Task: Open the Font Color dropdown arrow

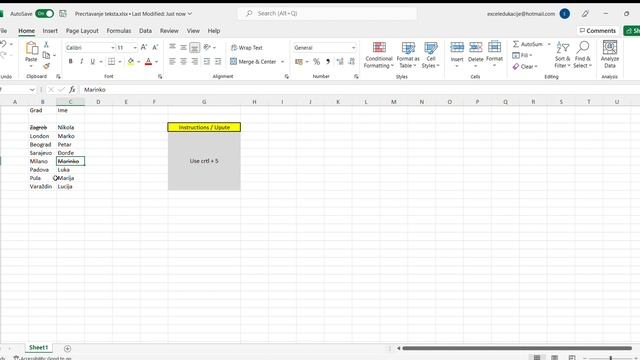Action: click(156, 62)
